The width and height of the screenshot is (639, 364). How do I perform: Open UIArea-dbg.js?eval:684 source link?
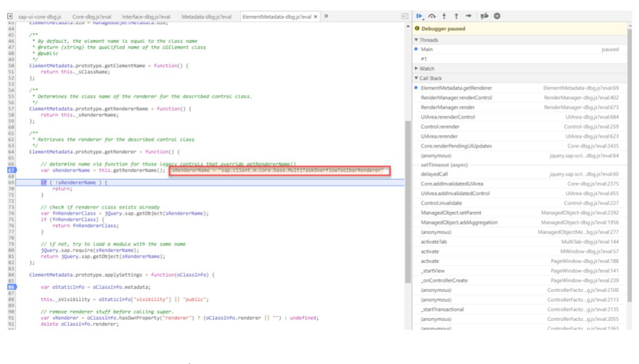(592, 117)
